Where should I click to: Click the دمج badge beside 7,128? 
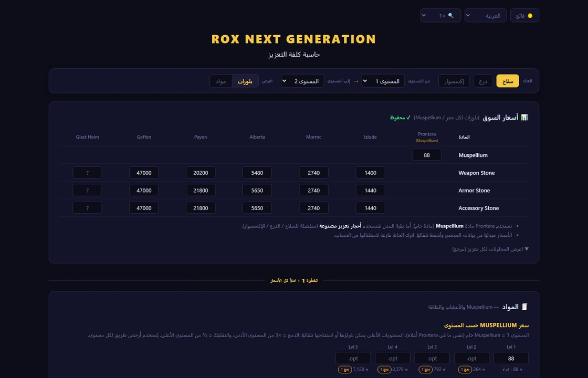pyautogui.click(x=345, y=370)
